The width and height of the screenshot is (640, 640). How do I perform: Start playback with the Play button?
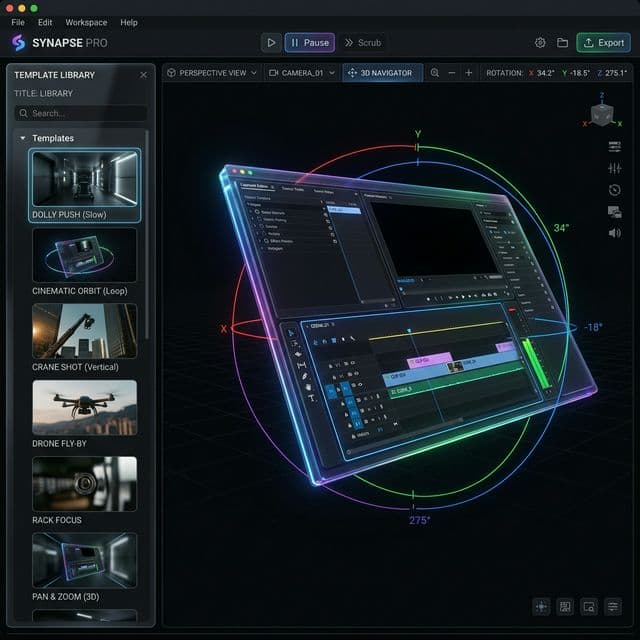coord(271,42)
